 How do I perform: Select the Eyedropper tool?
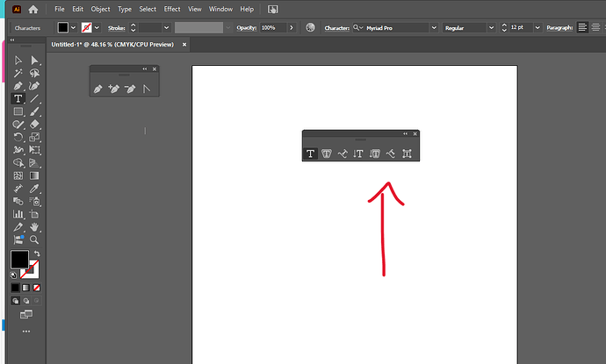(x=34, y=189)
